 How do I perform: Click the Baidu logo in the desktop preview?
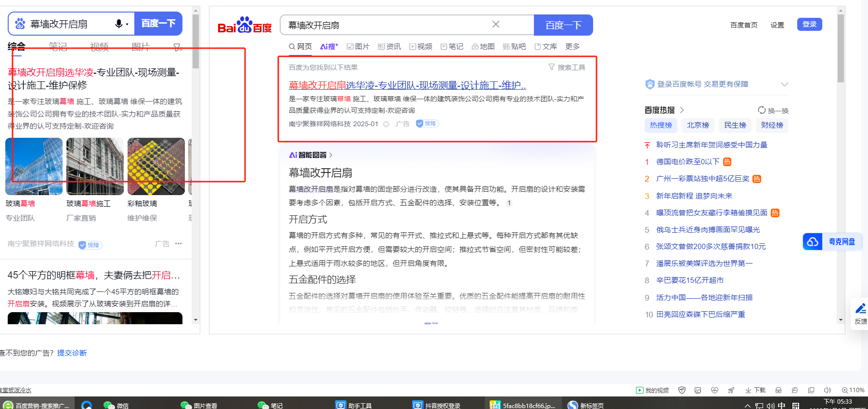point(245,26)
